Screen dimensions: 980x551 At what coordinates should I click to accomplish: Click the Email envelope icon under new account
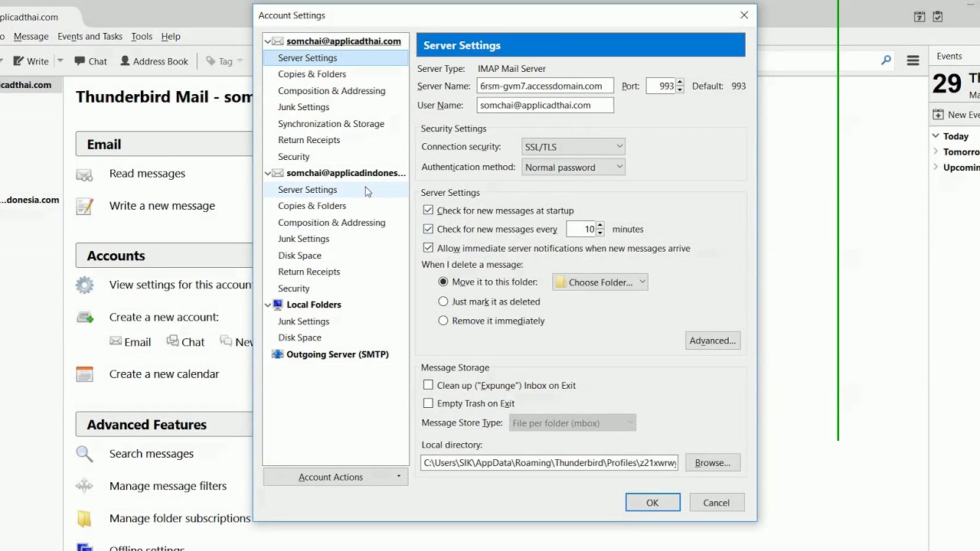(x=116, y=341)
